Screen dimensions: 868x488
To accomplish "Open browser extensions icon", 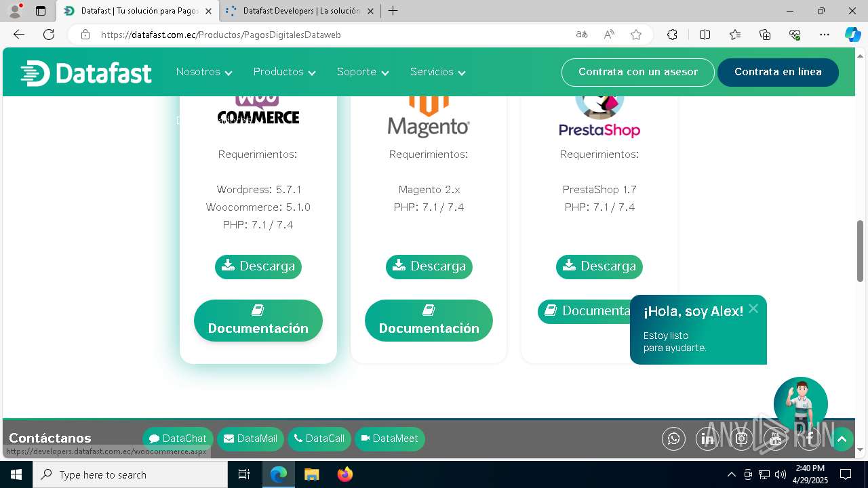I will click(x=672, y=35).
